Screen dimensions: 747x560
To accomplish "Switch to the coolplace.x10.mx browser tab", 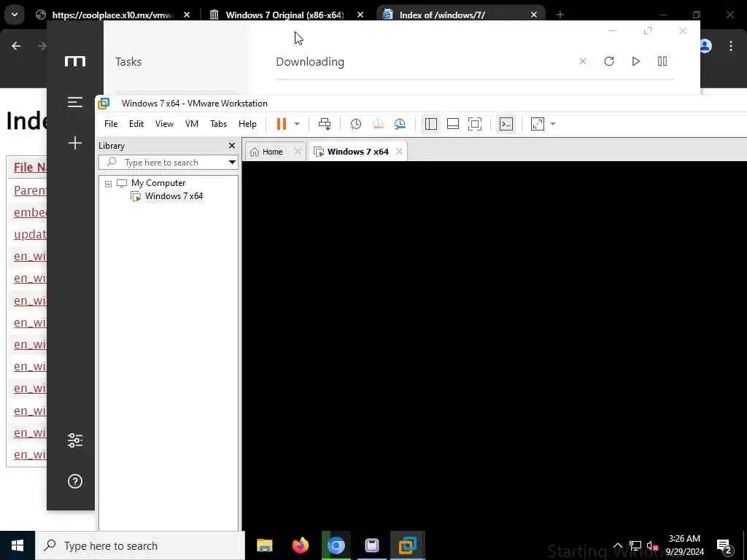I will [113, 15].
